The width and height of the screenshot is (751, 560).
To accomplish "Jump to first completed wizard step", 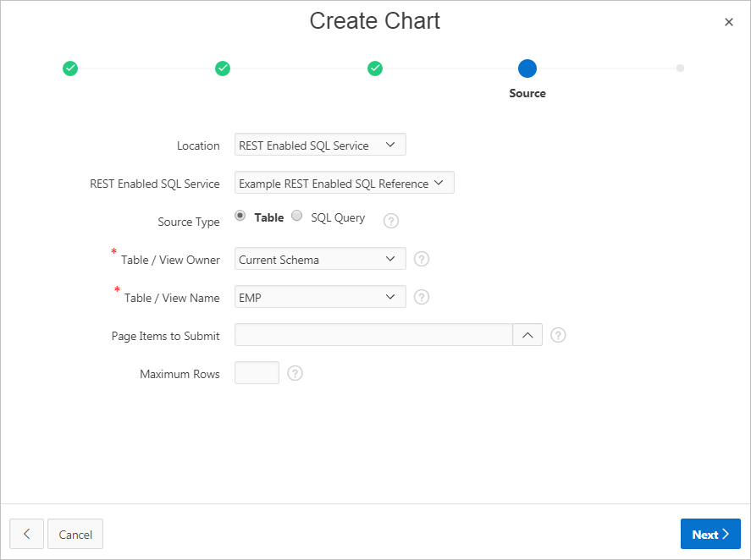I will coord(70,69).
